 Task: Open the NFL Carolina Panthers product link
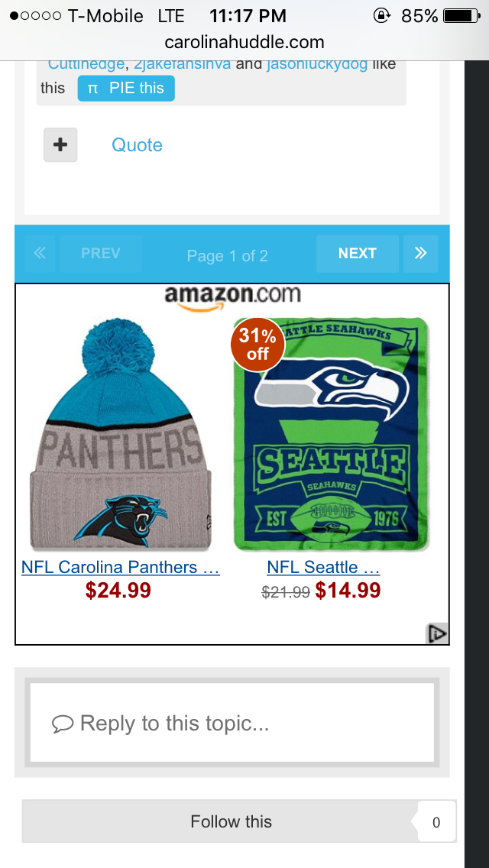point(121,568)
